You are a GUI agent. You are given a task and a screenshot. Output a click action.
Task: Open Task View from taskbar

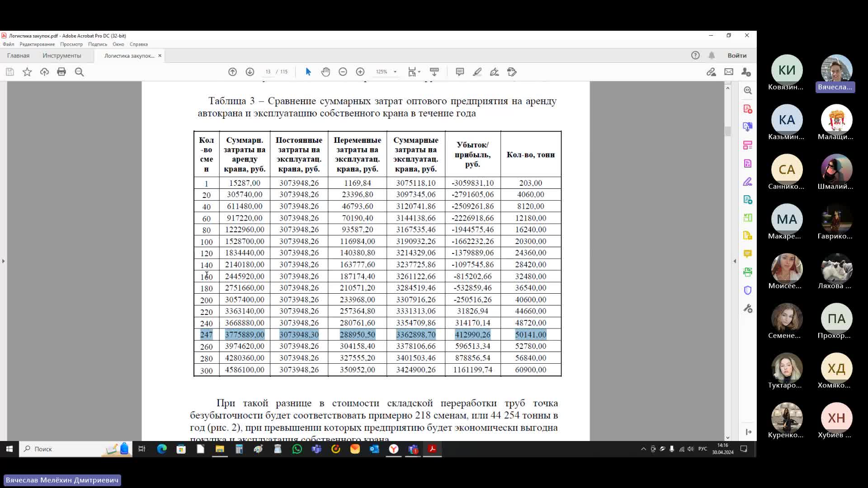click(x=142, y=449)
